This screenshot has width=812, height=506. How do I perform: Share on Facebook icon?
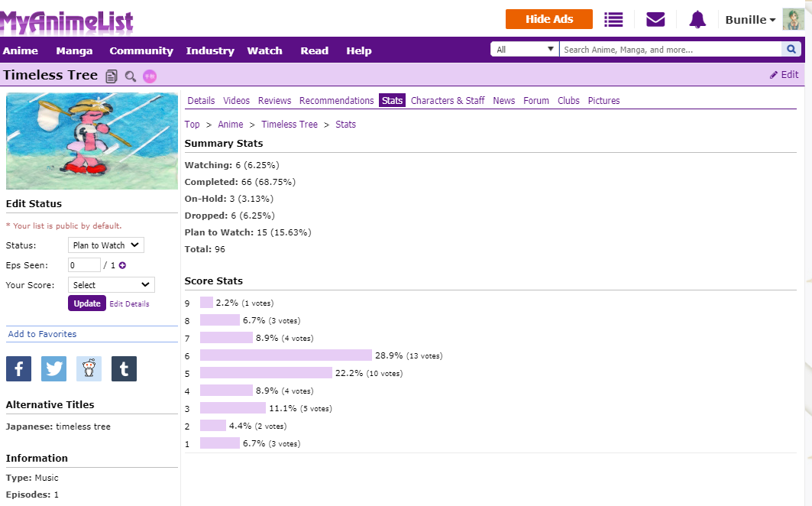(18, 368)
